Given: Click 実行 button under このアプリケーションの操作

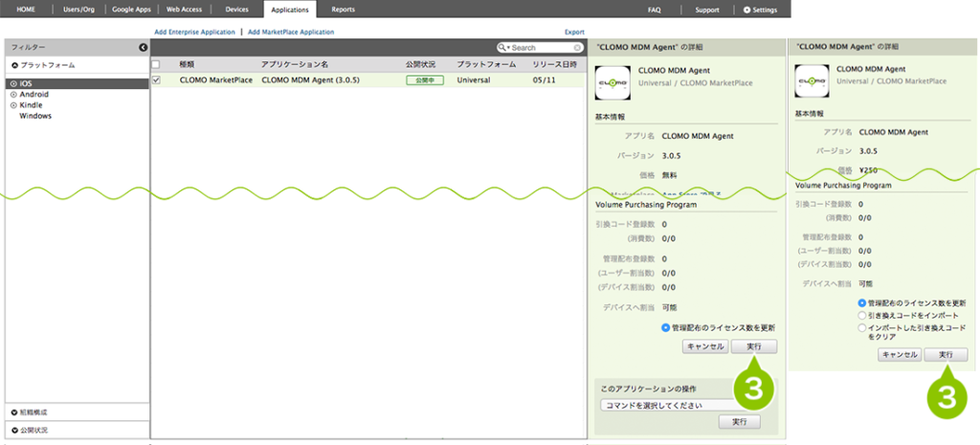Looking at the screenshot, I should click(x=740, y=422).
